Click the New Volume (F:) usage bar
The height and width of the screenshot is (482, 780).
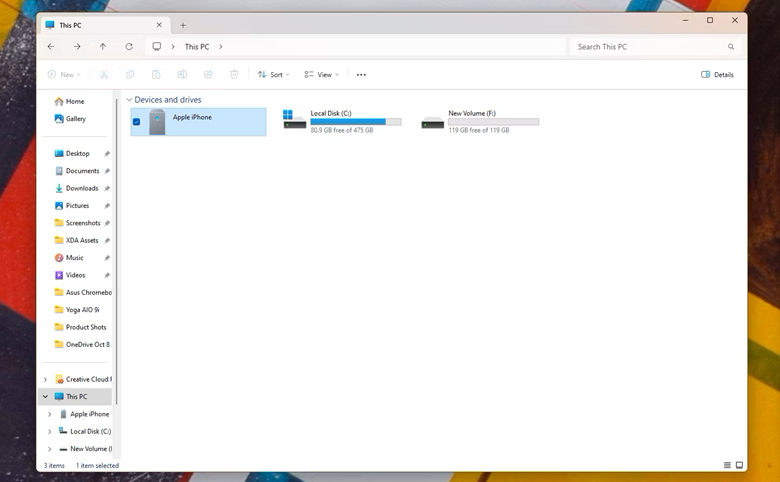click(493, 122)
